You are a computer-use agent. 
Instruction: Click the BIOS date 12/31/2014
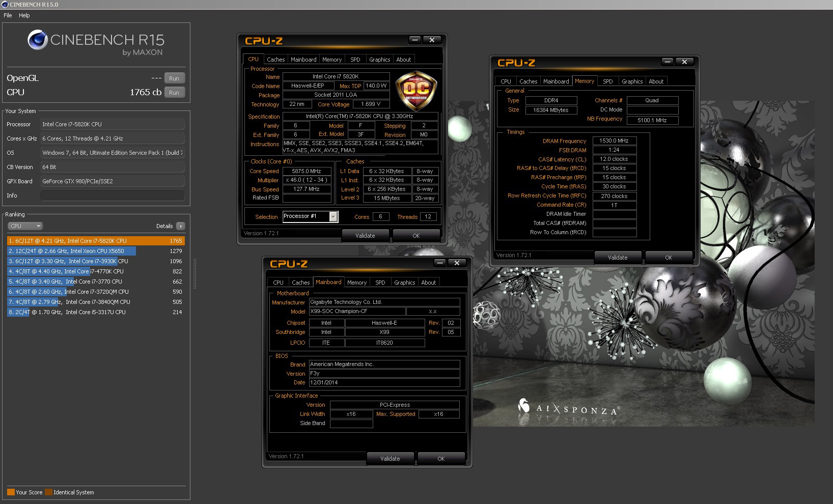(384, 383)
